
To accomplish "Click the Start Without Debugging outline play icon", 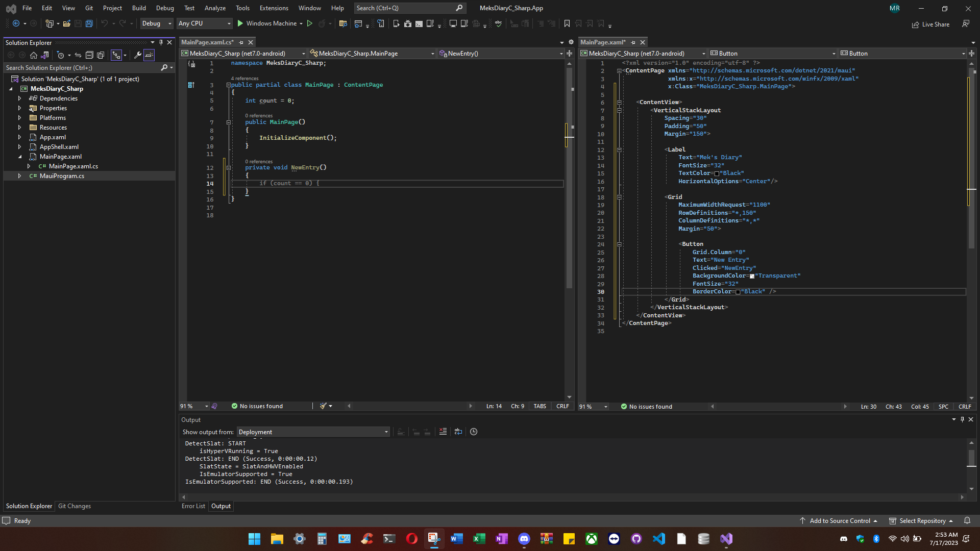I will point(309,23).
